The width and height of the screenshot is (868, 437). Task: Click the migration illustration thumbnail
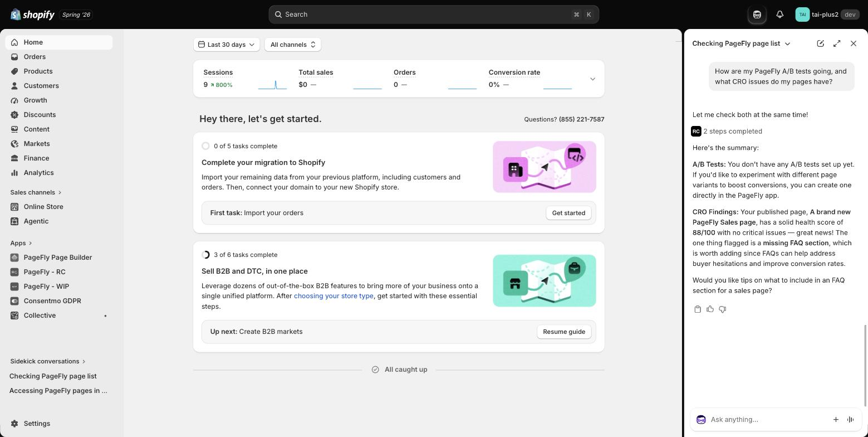pos(545,167)
